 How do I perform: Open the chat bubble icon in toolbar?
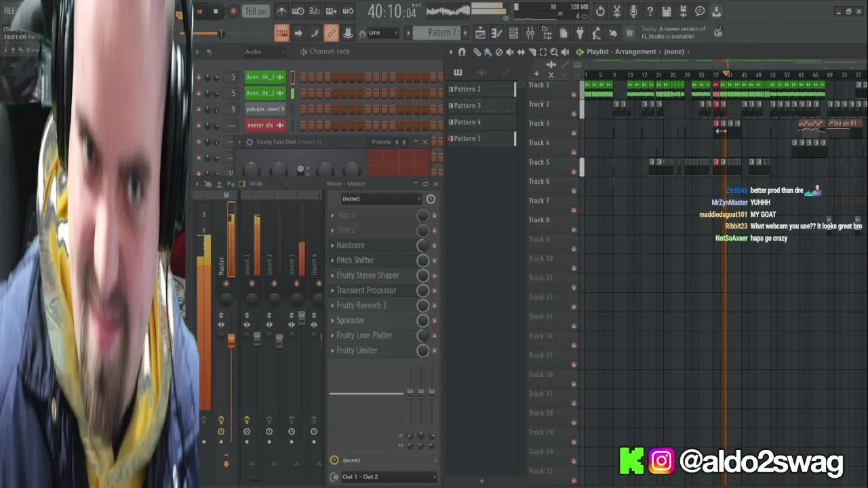(700, 12)
